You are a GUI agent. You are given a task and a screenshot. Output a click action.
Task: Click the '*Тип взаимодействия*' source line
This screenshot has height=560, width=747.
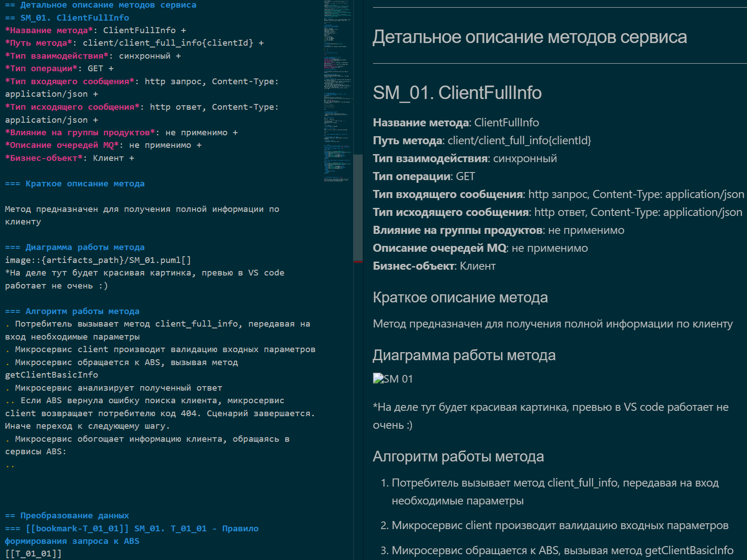coord(93,56)
